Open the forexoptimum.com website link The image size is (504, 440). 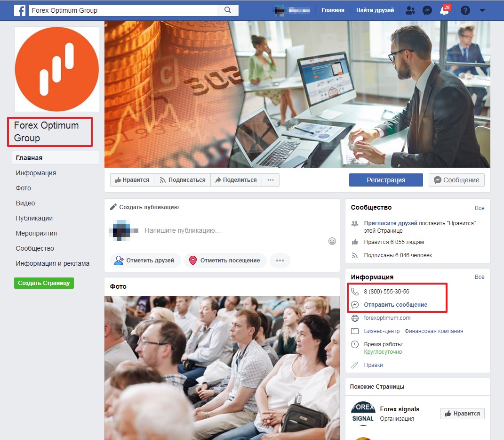point(387,318)
